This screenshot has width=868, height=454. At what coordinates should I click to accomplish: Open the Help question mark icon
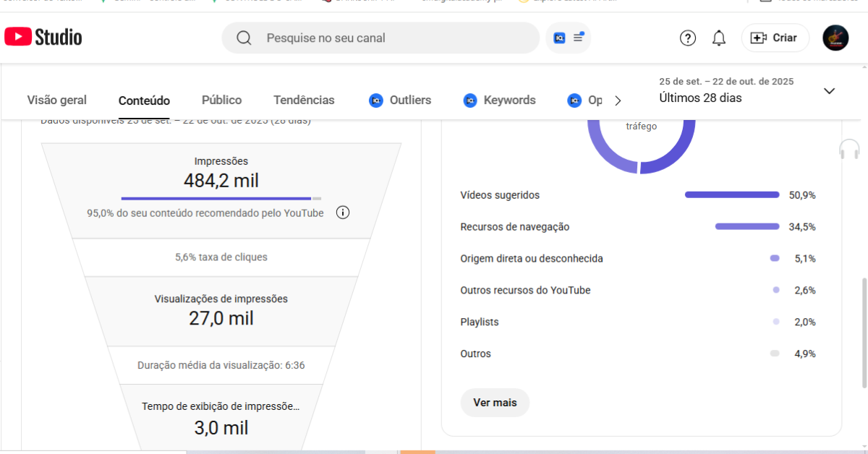tap(687, 38)
